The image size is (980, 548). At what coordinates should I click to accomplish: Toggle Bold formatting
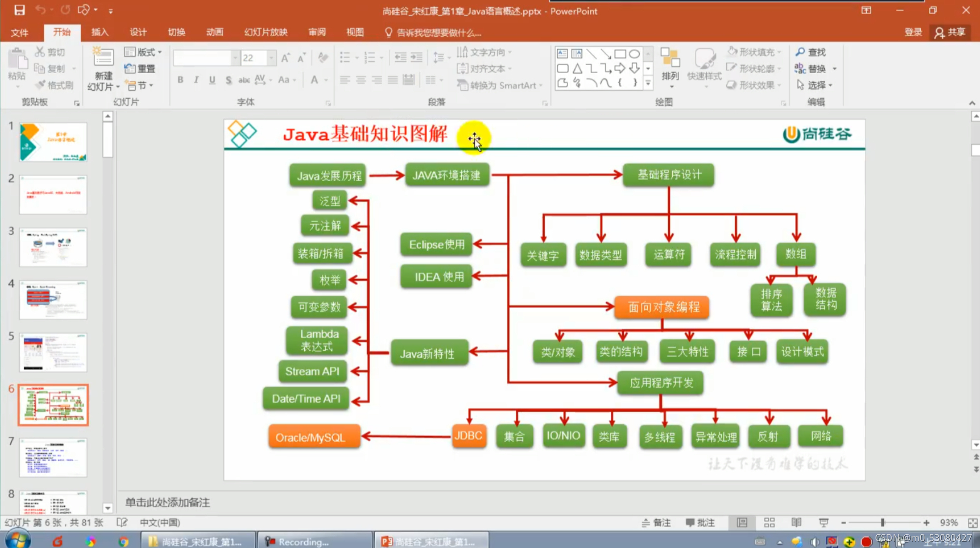[x=180, y=79]
